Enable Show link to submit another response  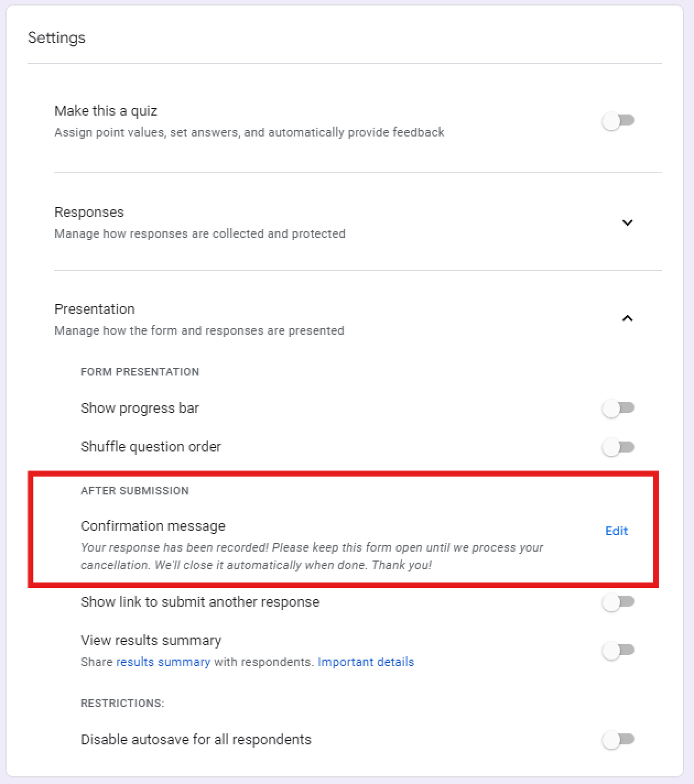(618, 602)
